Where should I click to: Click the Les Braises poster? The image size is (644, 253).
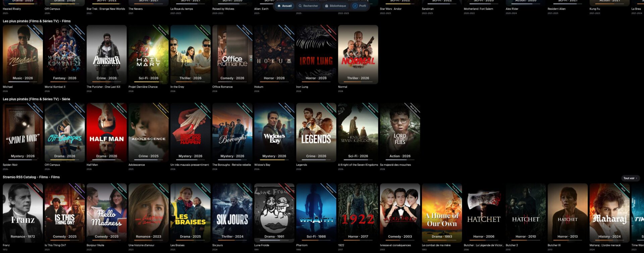pyautogui.click(x=191, y=213)
